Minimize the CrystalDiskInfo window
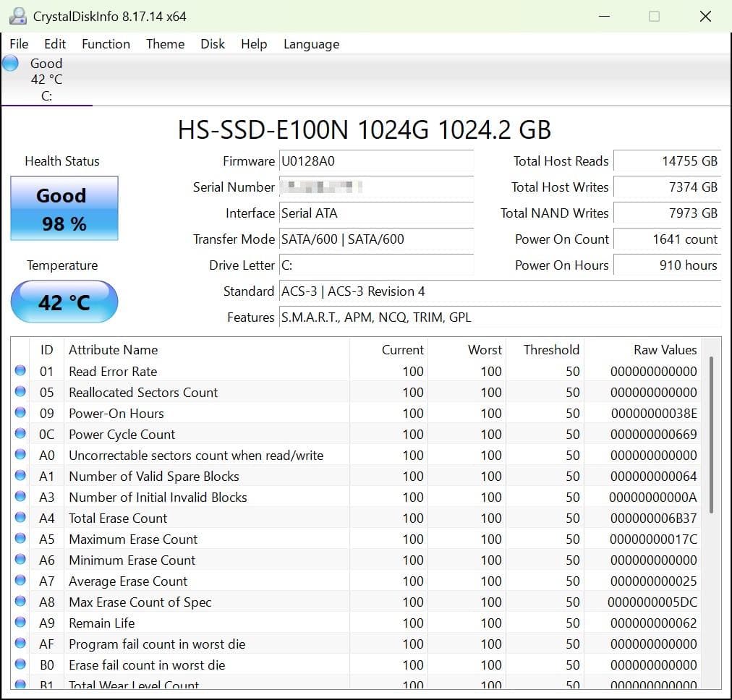Screen dimensions: 732x700 (605, 17)
